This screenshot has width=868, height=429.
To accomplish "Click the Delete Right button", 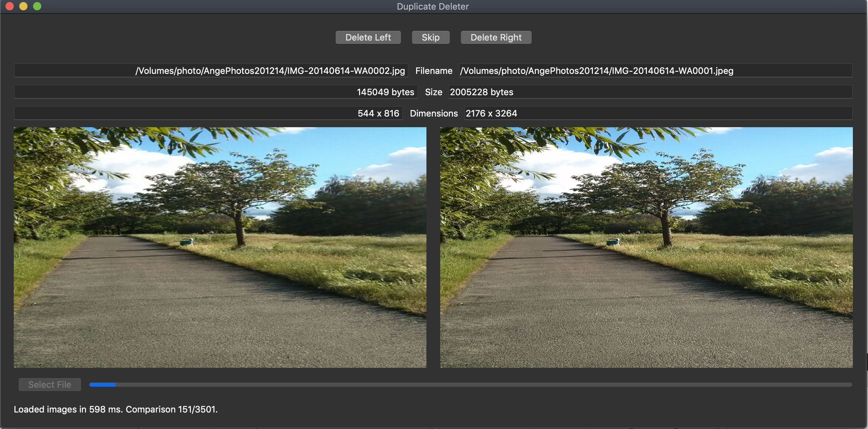I will pos(496,37).
